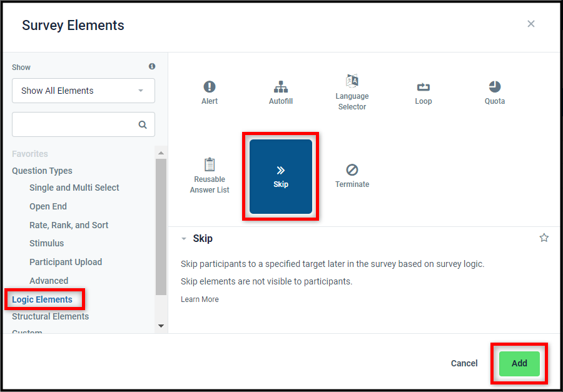Viewport: 563px width, 392px height.
Task: Click the scroll down arrow in category list
Action: [x=161, y=326]
